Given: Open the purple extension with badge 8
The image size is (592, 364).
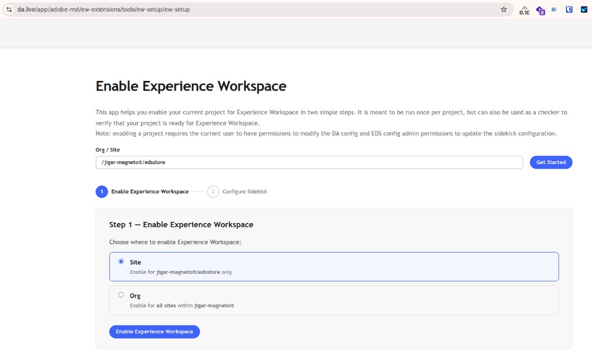Looking at the screenshot, I should point(541,10).
